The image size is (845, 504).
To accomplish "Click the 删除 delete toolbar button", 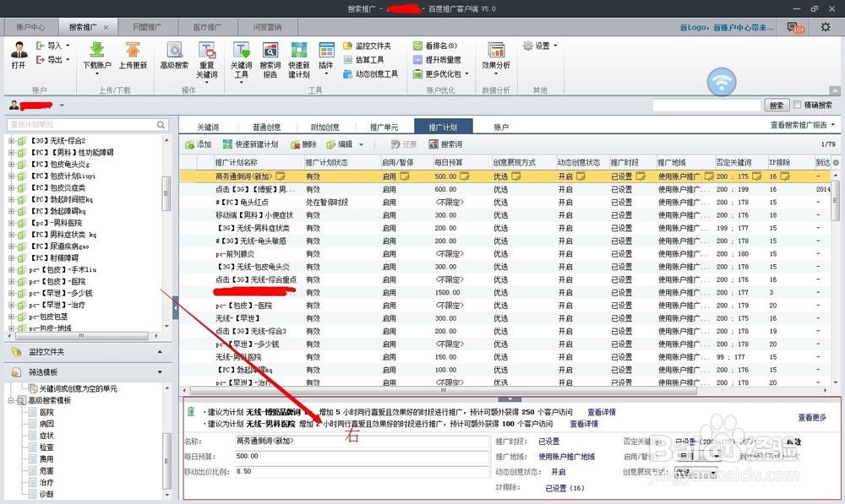I will click(x=303, y=144).
